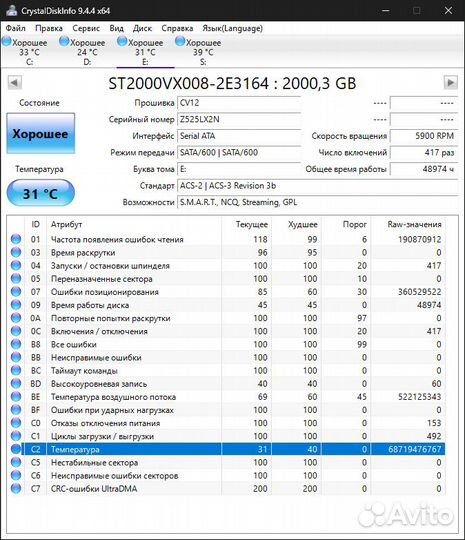Viewport: 465px width, 540px height.
Task: Open the Диск menu
Action: pos(142,28)
